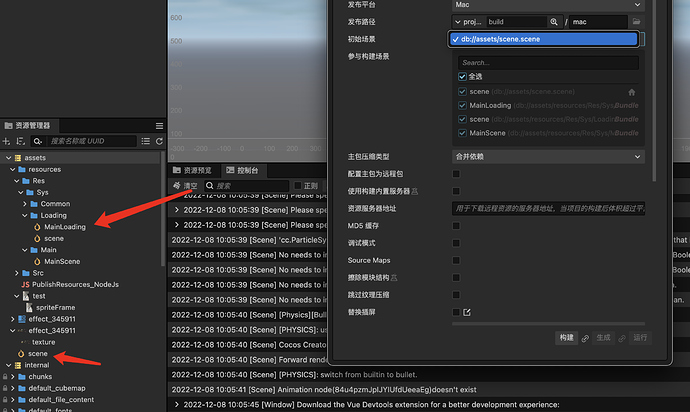Expand the Common folder
The image size is (690, 412).
[x=25, y=204]
